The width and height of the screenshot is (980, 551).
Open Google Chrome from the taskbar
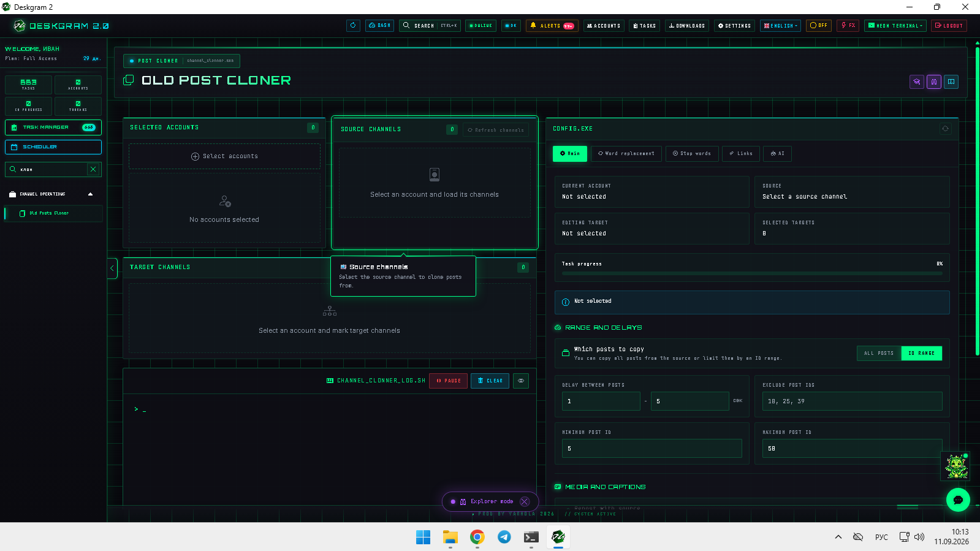tap(477, 537)
